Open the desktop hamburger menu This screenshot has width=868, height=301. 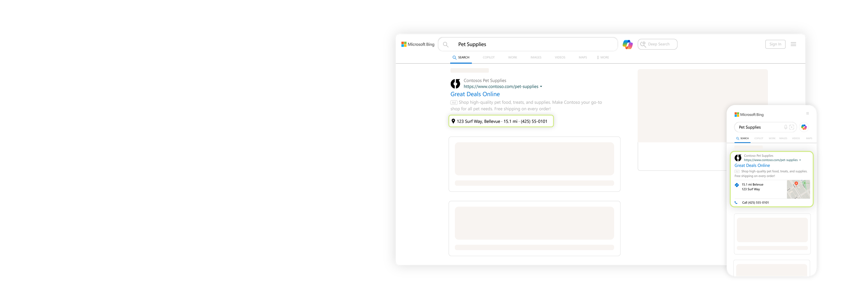793,44
